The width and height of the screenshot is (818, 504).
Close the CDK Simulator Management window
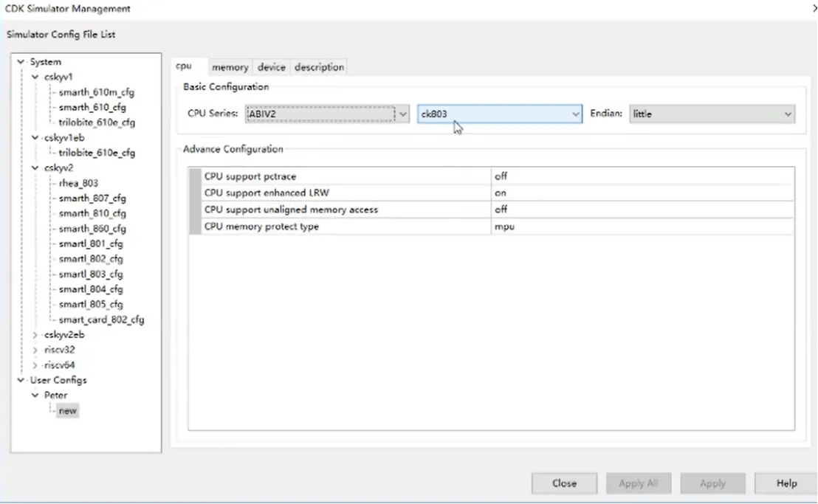pos(814,8)
